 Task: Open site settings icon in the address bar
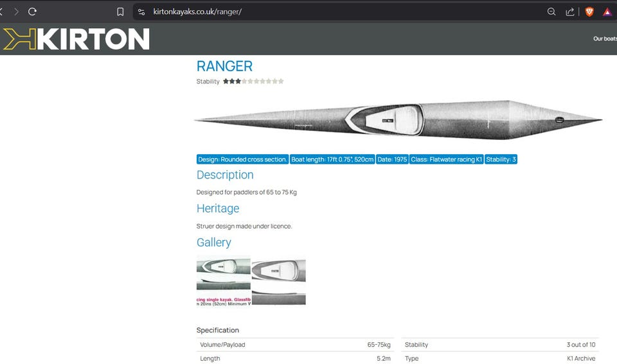tap(141, 12)
